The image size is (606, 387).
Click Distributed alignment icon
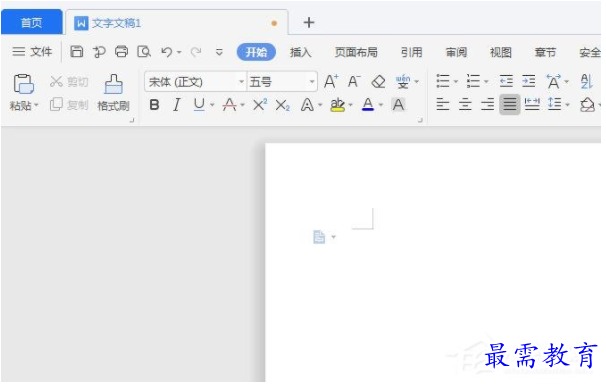tap(532, 104)
